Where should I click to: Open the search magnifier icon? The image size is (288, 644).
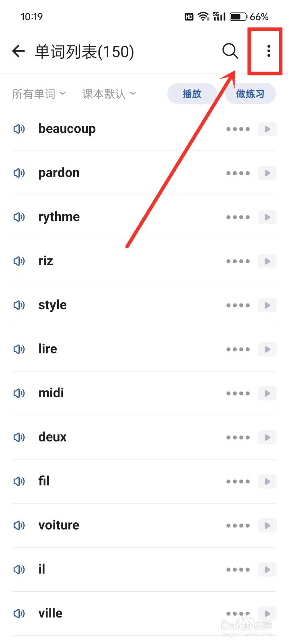(x=230, y=51)
